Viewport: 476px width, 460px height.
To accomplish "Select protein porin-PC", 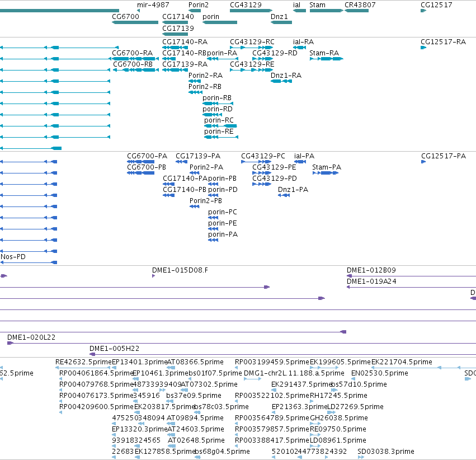I will point(213,218).
